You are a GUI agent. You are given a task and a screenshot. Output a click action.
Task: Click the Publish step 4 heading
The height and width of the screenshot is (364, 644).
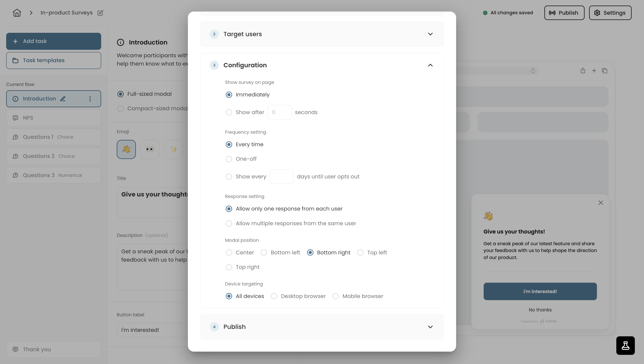[234, 327]
